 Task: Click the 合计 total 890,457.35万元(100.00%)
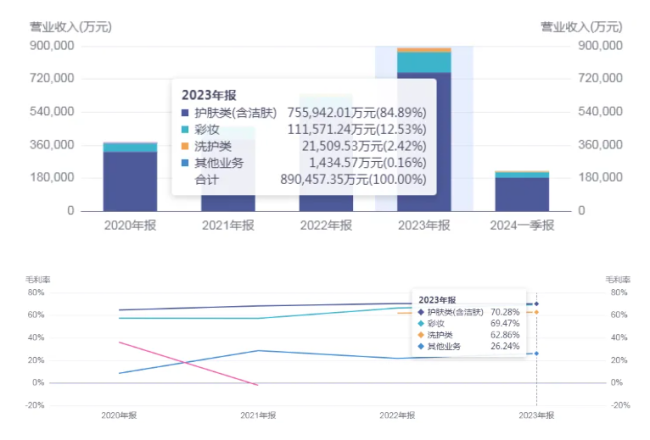pos(353,180)
